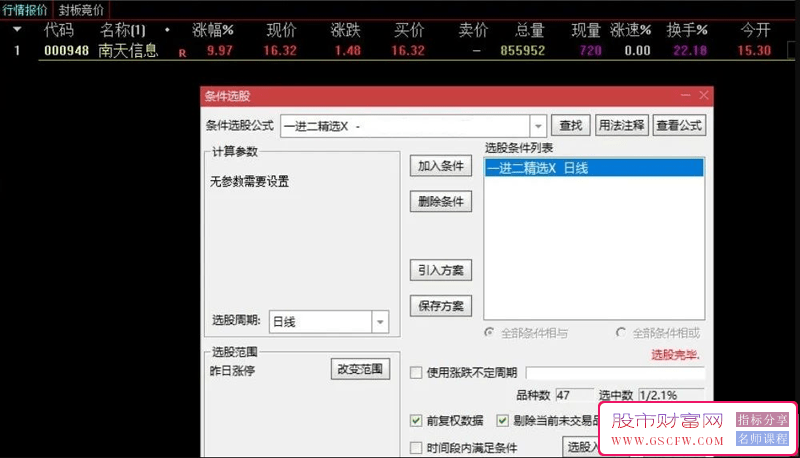
Task: Sort by 代码 column header
Action: point(59,30)
